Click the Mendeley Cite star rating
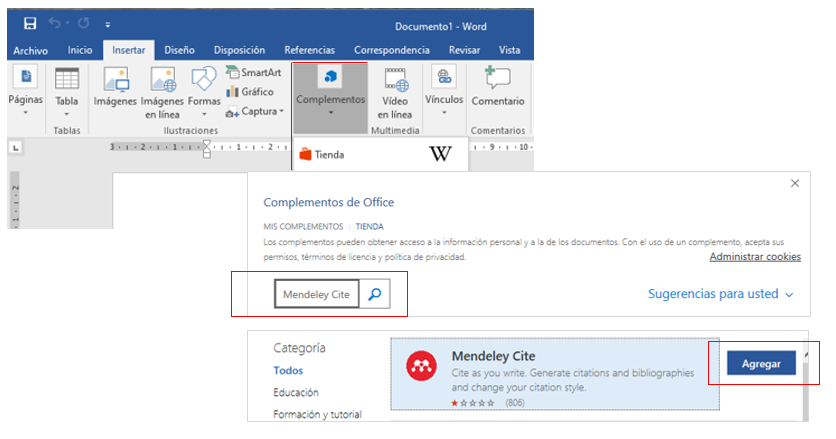Screen dimensions: 836x439 pos(472,403)
